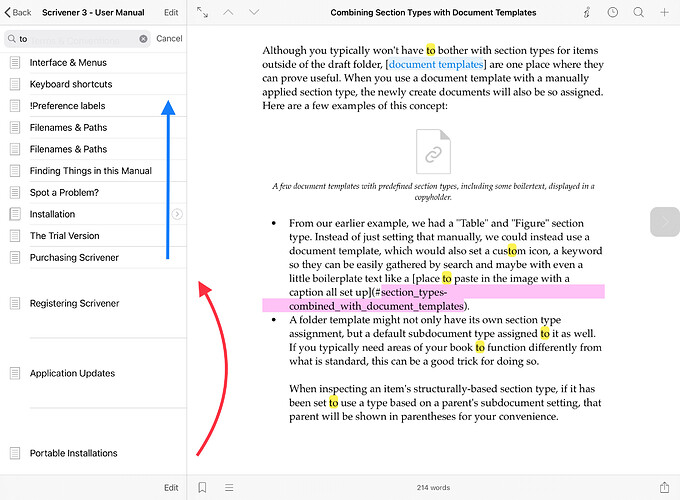680x500 pixels.
Task: Tap the 214 words count
Action: click(x=433, y=487)
